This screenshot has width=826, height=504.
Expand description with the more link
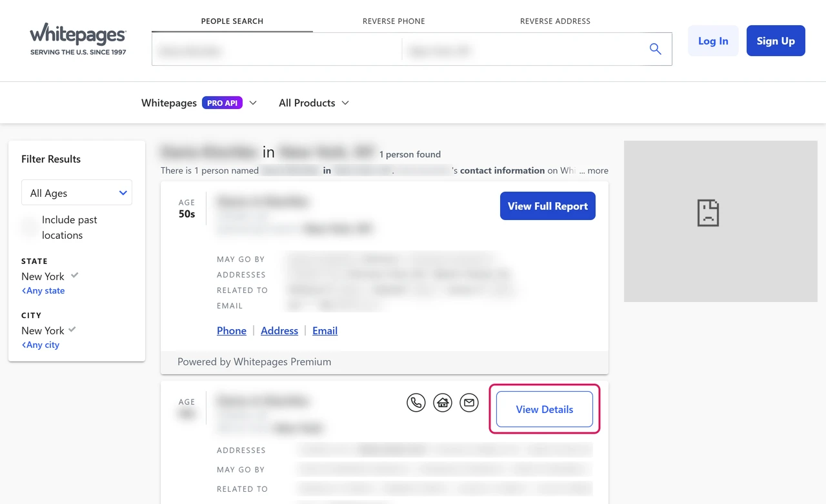pyautogui.click(x=598, y=170)
